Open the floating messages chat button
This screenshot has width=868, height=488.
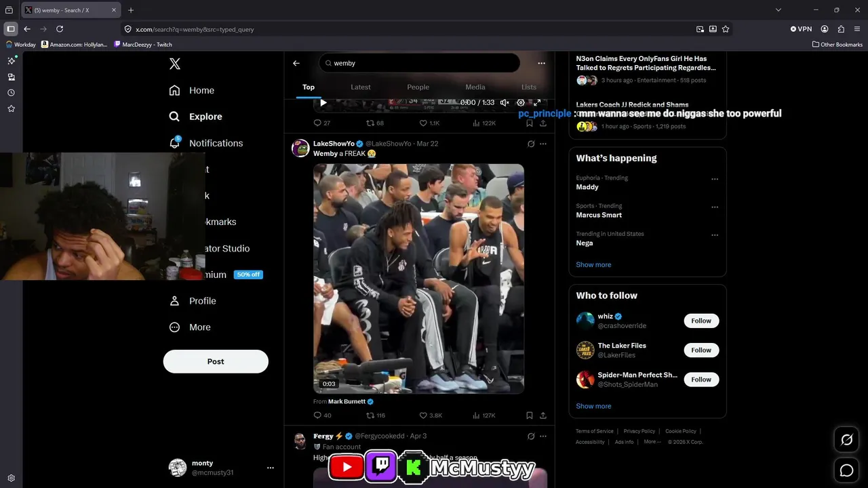click(847, 470)
